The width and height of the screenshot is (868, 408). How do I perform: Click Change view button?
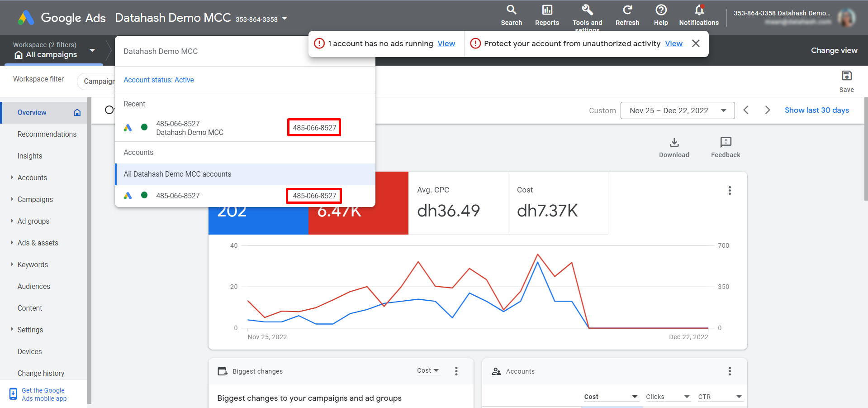click(x=834, y=50)
